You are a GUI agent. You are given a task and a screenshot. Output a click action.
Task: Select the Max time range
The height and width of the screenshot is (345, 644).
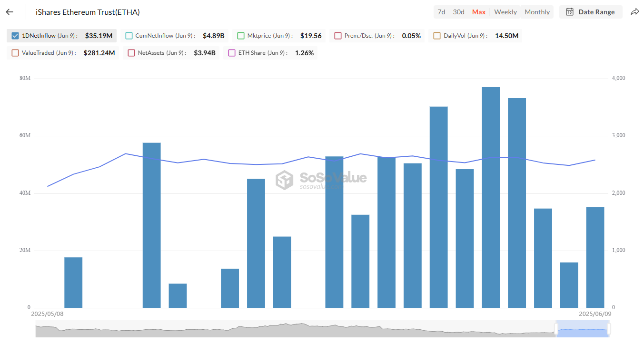[x=479, y=12]
